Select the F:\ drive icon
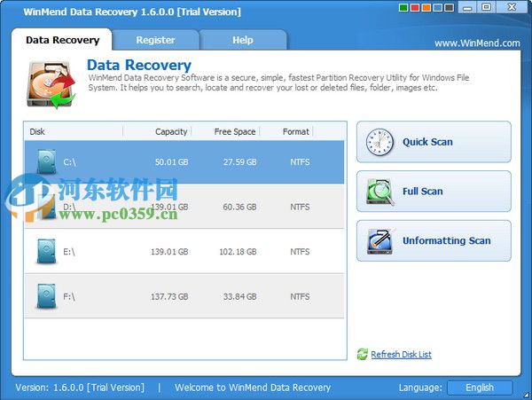 (46, 296)
